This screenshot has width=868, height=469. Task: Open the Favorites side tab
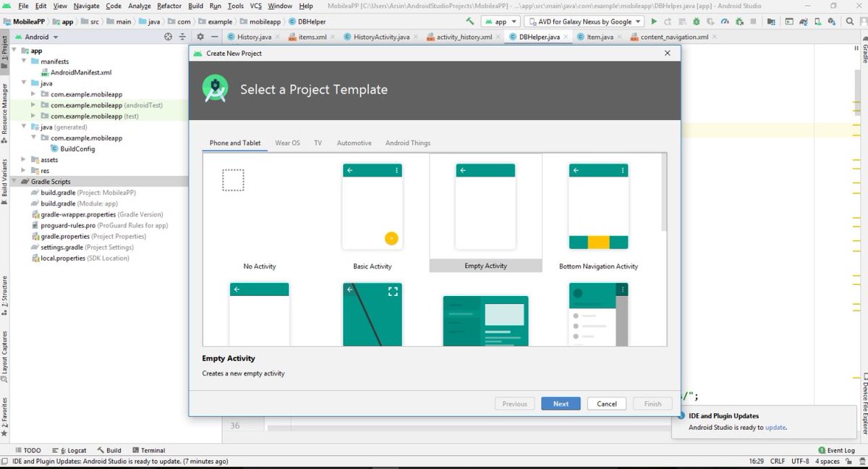point(4,416)
